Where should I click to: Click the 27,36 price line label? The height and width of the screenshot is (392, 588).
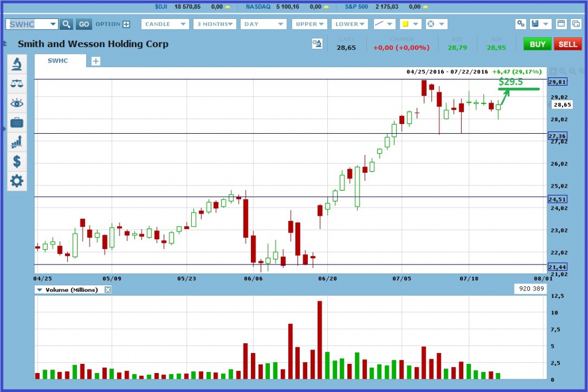[557, 136]
